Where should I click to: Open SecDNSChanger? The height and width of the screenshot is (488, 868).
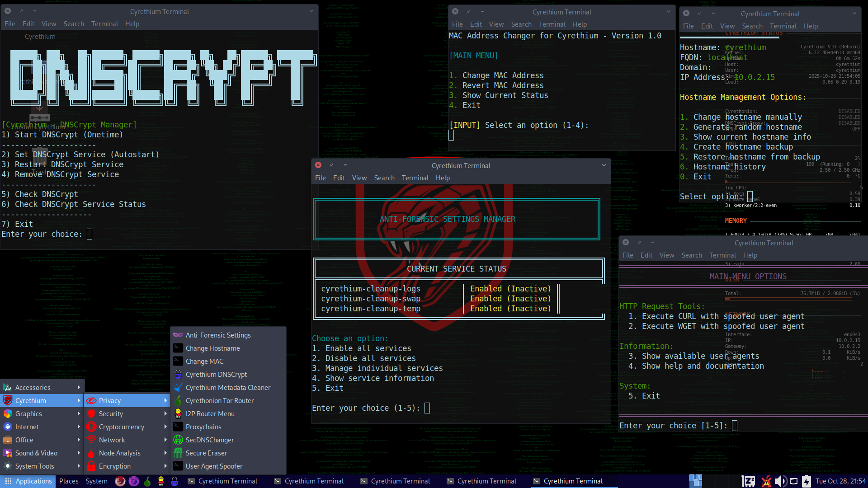(209, 440)
